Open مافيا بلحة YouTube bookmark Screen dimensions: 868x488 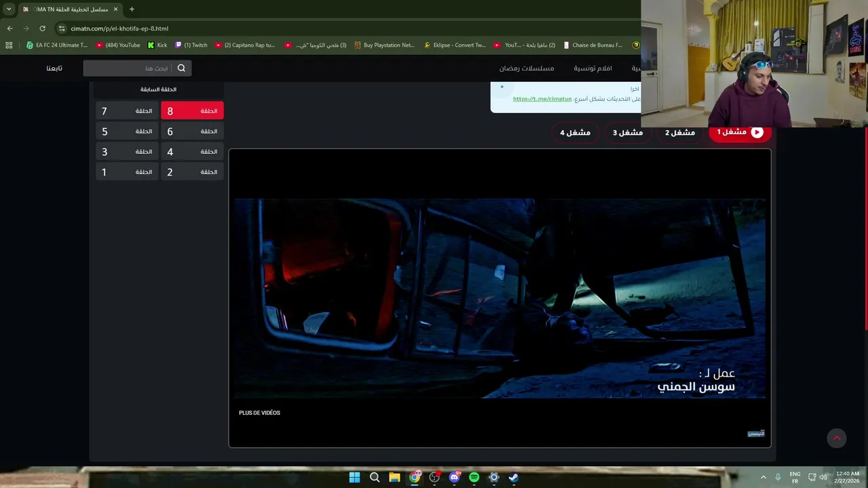524,45
